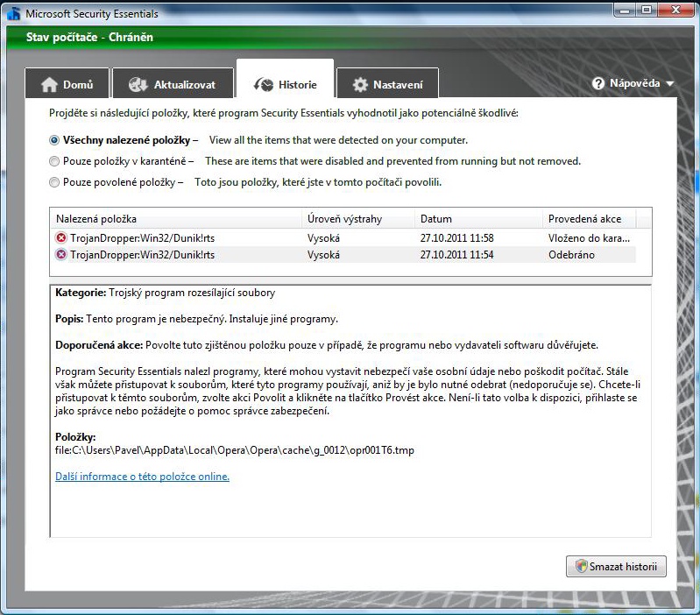Click the globe update icon on Aktualizovat
Screen dimensions: 700x615
[x=138, y=84]
